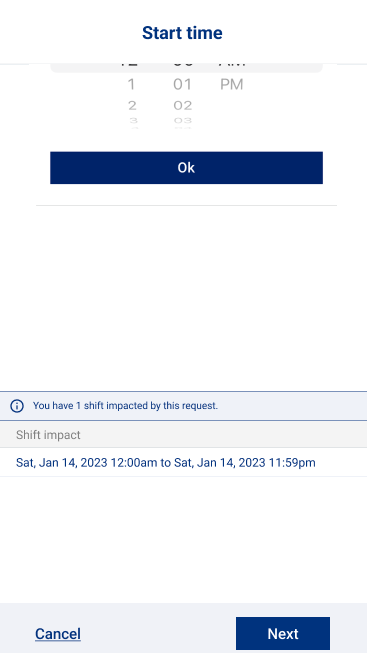Switch the time period to PM
367x653 pixels.
(x=232, y=85)
